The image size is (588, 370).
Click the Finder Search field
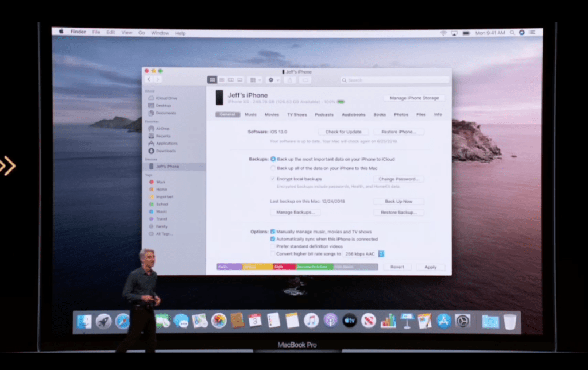pyautogui.click(x=394, y=80)
